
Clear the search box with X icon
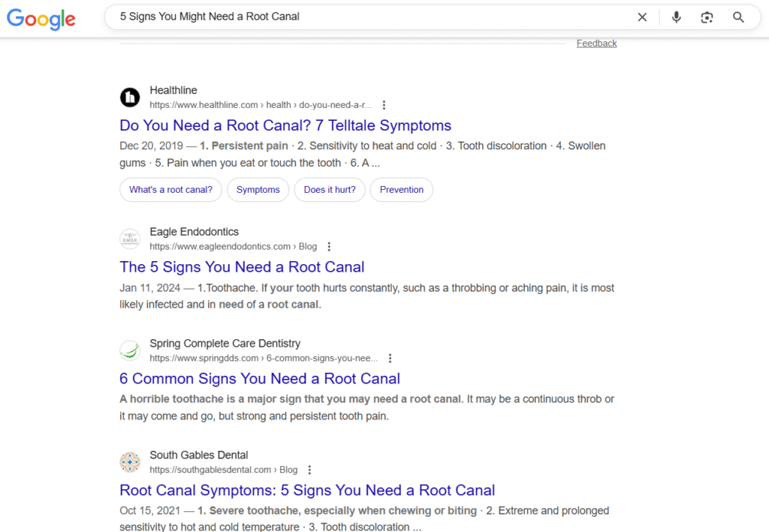642,17
